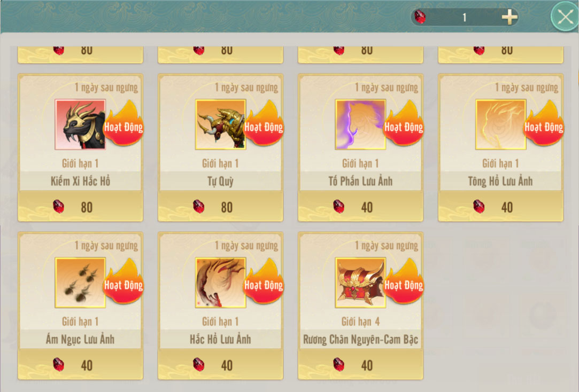Buy Ám Ngục Lưu Ảnh for 40 gems
579x392 pixels.
click(81, 365)
